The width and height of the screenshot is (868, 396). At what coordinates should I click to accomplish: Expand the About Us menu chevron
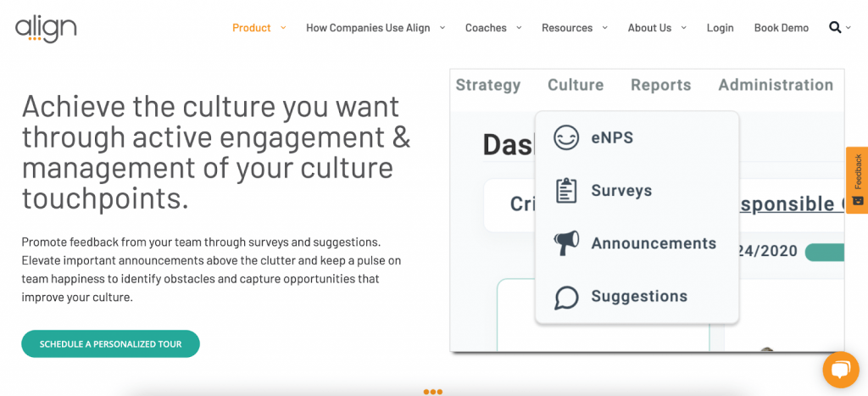coord(684,28)
